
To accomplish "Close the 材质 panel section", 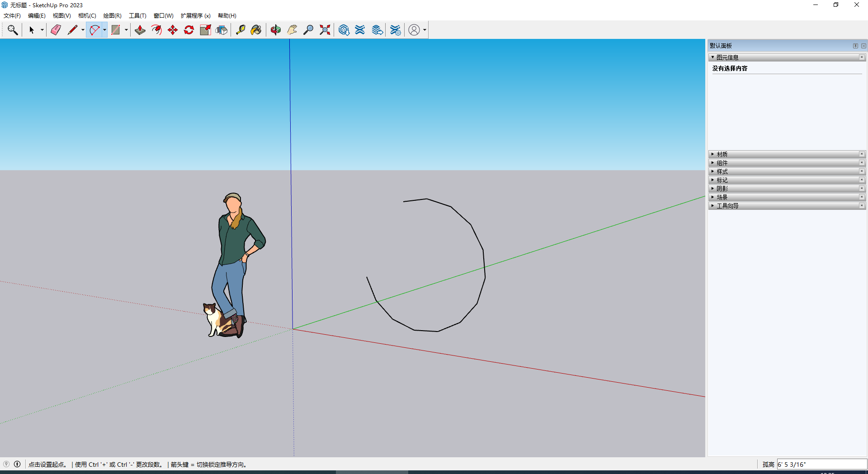I will 862,154.
